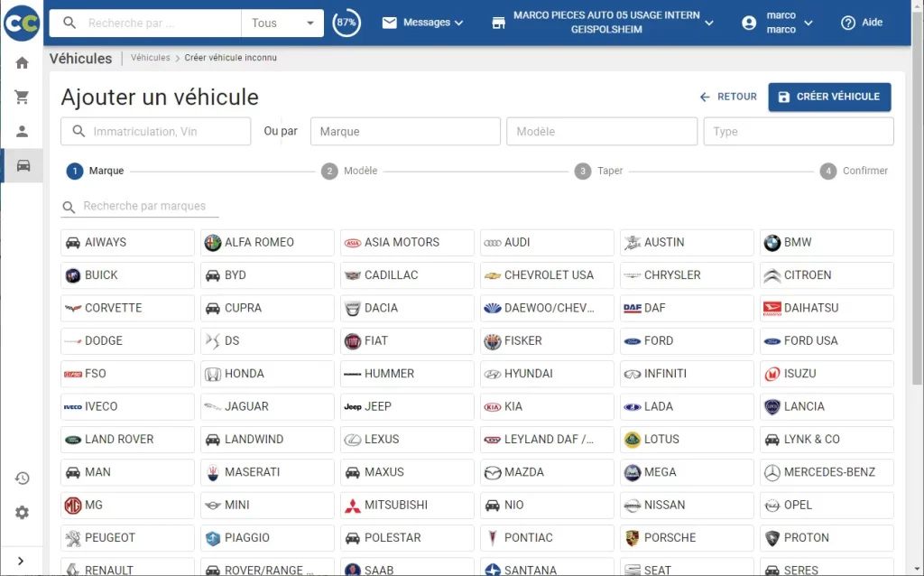924x576 pixels.
Task: Open the shopping cart in sidebar
Action: pos(22,97)
